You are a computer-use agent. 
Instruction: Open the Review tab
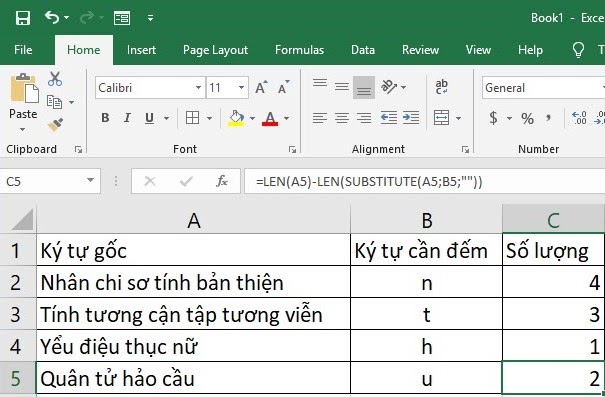(420, 50)
